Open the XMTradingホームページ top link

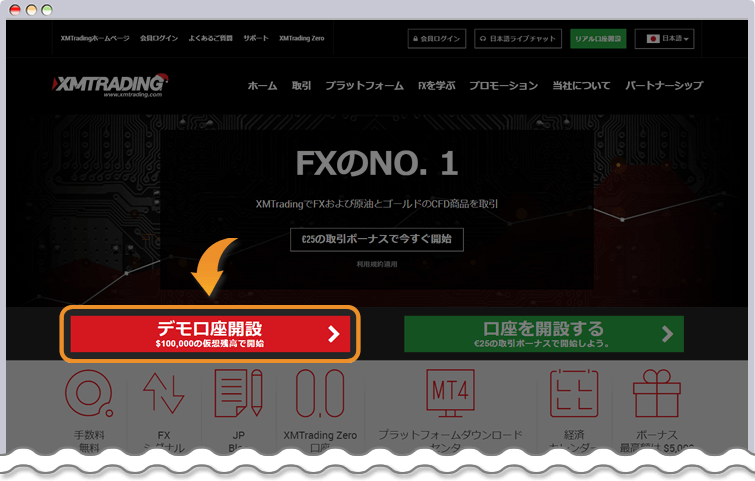pos(95,38)
